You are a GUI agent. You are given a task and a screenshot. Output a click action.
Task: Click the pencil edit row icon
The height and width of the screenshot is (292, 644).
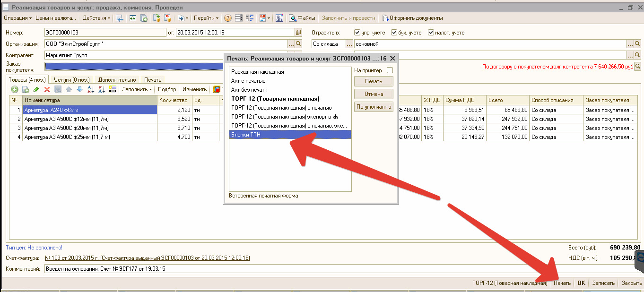pos(36,89)
